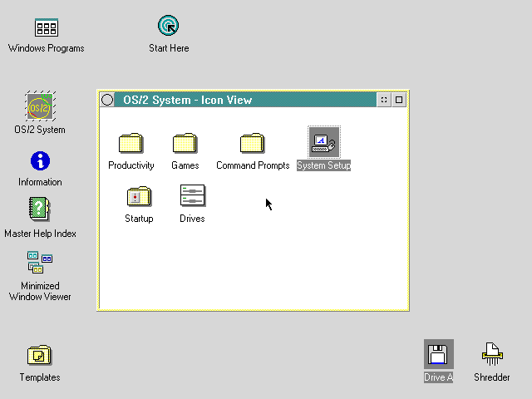Screen dimensions: 532x399
Task: Click the highlighted "Drive A" label
Action: click(438, 377)
